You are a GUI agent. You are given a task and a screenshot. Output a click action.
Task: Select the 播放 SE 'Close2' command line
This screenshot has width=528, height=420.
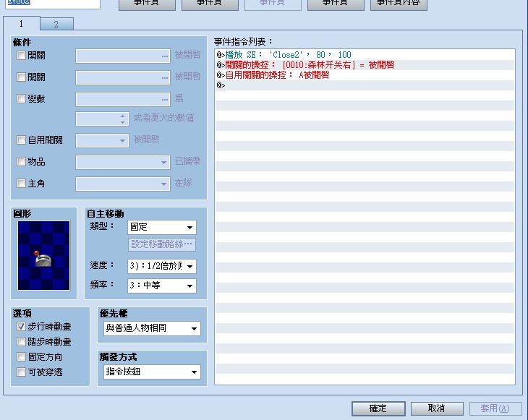pyautogui.click(x=365, y=55)
